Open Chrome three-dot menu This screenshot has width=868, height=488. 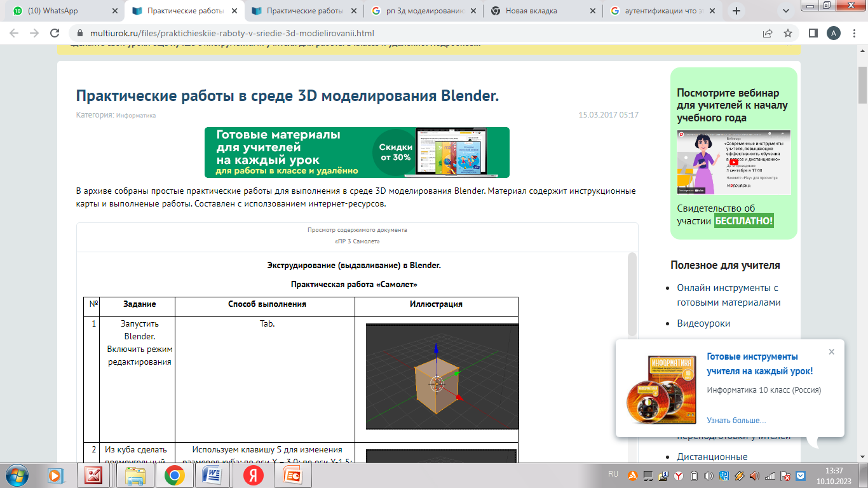click(x=854, y=33)
